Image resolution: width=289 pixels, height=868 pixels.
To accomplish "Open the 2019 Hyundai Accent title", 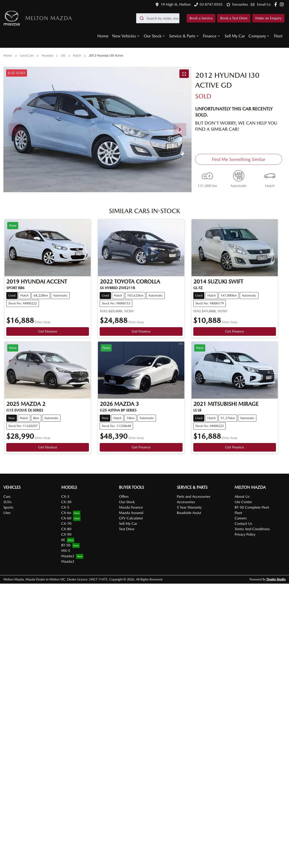I will [x=37, y=281].
